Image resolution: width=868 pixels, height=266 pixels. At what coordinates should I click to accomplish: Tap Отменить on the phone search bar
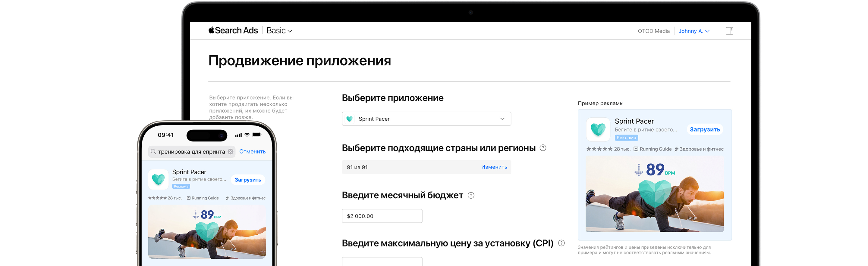tap(252, 152)
